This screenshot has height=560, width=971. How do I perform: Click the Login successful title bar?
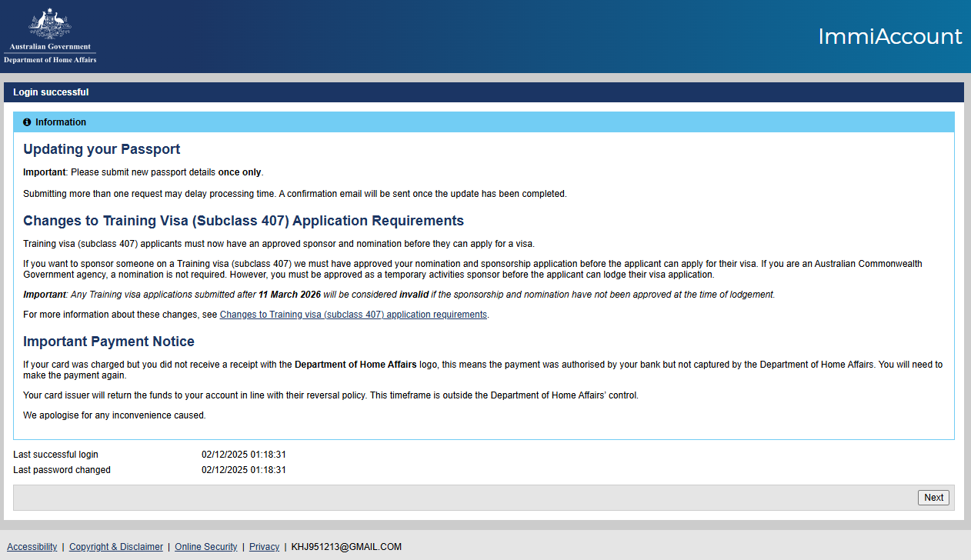(x=51, y=92)
